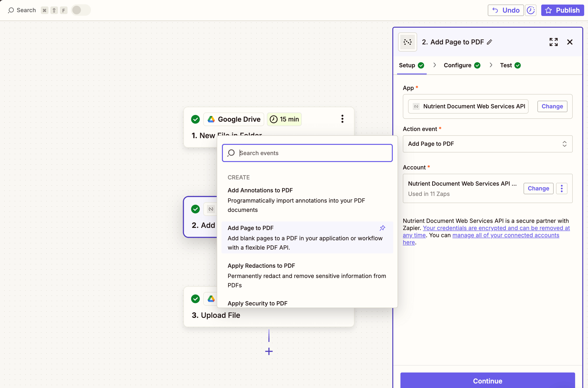Choose Apply Redactions to PDF option
The height and width of the screenshot is (388, 588).
(x=261, y=266)
